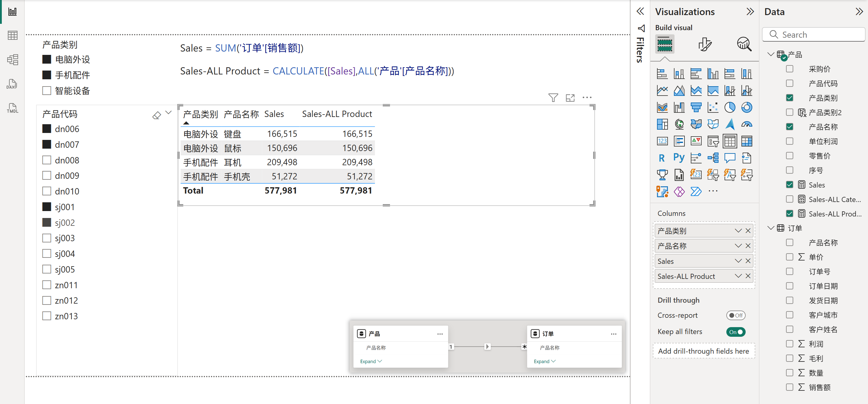
Task: Toggle sj001 in 产品代码 slicer
Action: [x=46, y=207]
